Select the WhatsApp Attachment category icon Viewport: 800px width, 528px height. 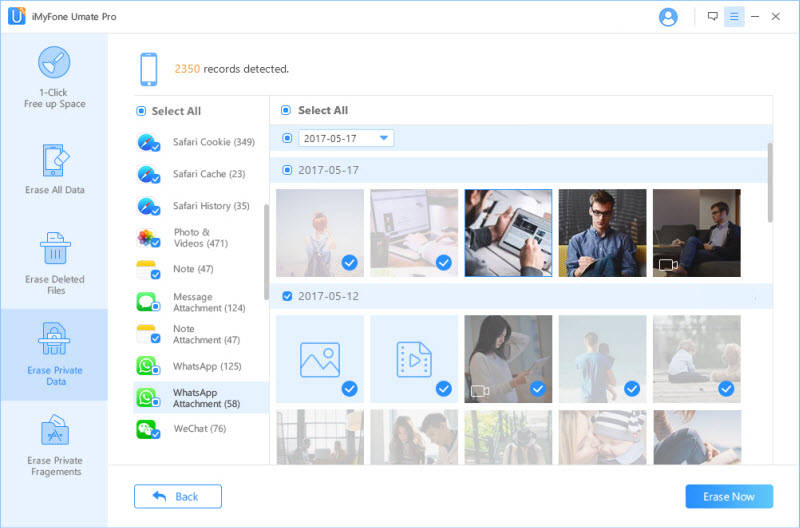tap(148, 398)
